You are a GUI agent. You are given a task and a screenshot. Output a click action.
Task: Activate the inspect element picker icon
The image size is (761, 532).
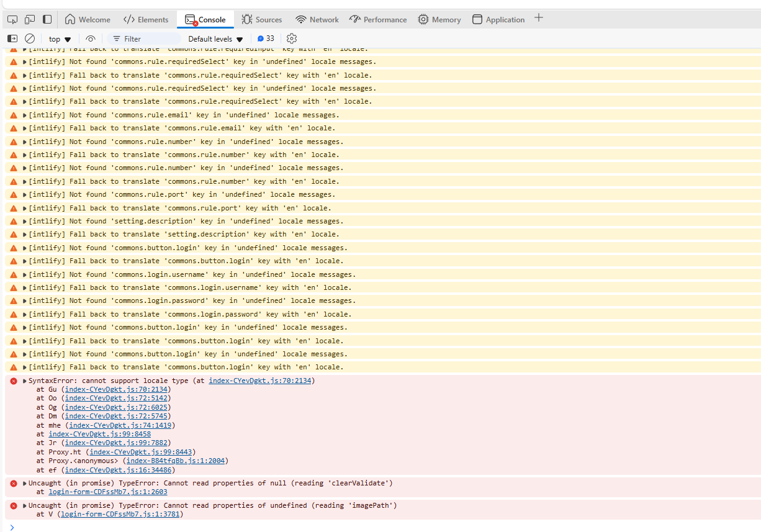click(12, 19)
